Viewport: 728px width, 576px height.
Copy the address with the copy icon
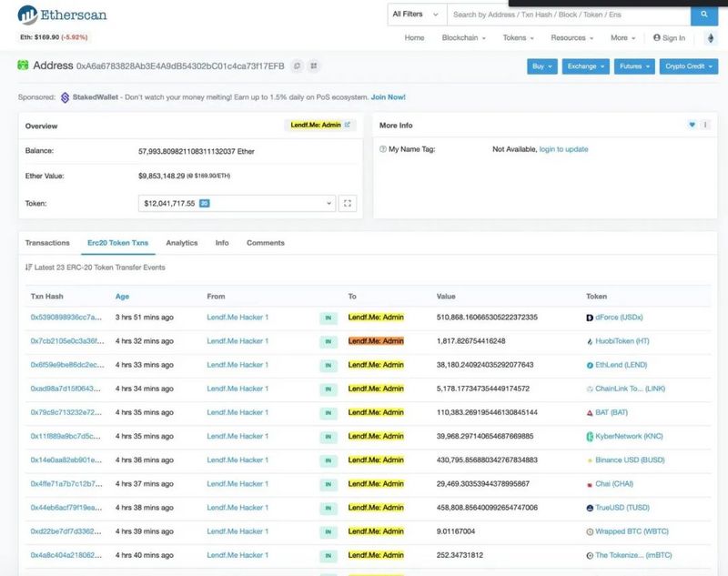point(297,66)
